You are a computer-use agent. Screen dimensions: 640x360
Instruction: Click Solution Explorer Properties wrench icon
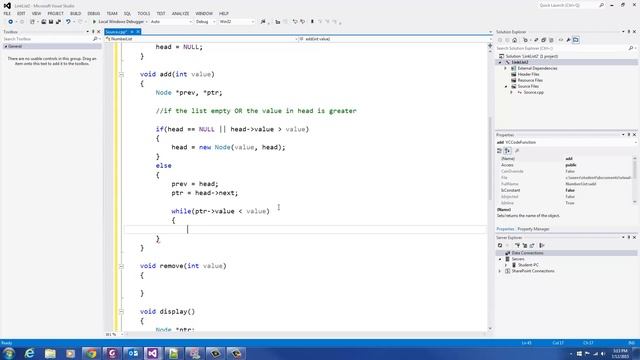568,40
